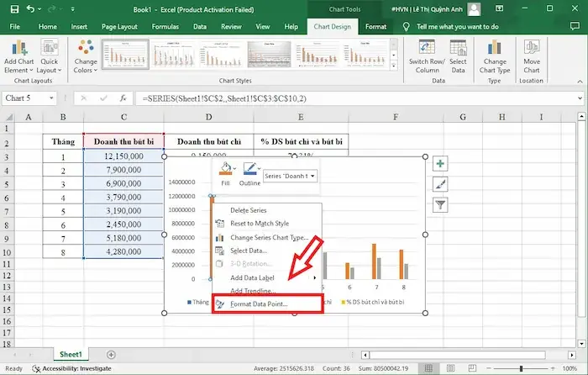Open the Insert tab

pos(79,27)
